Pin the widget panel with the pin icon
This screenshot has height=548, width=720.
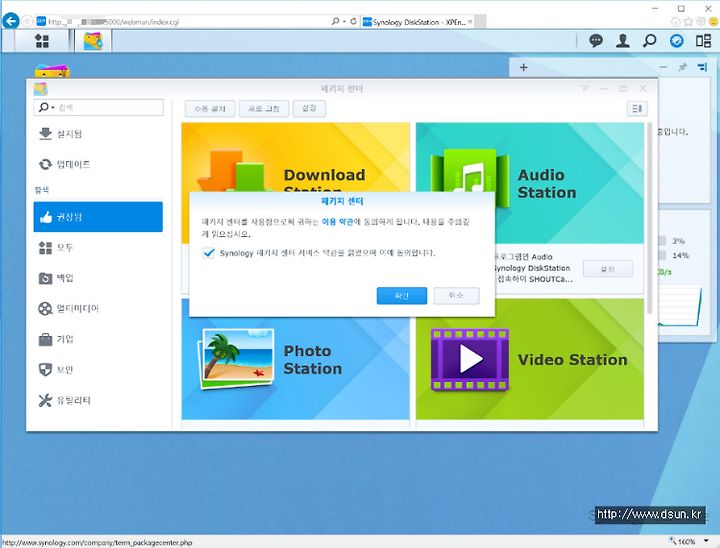(683, 68)
